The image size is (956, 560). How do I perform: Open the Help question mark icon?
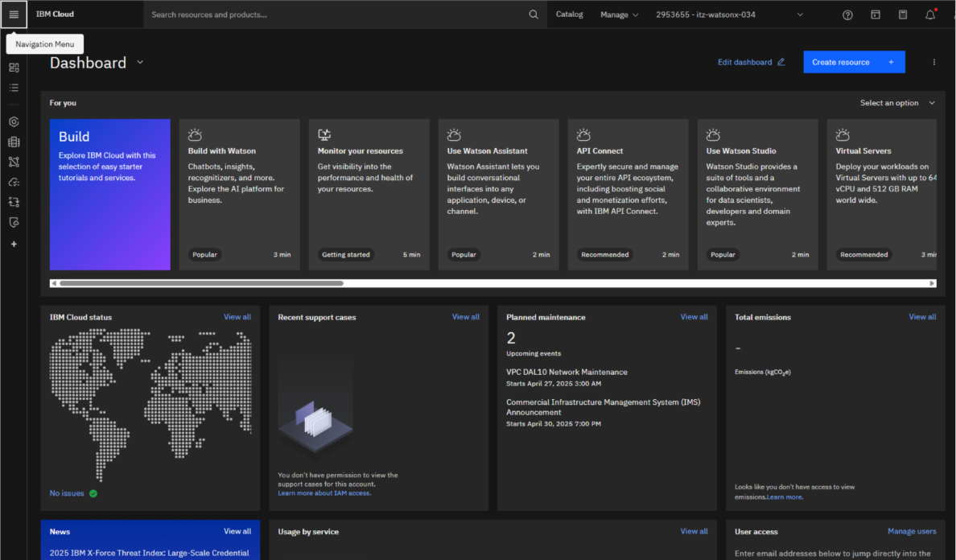pyautogui.click(x=847, y=15)
